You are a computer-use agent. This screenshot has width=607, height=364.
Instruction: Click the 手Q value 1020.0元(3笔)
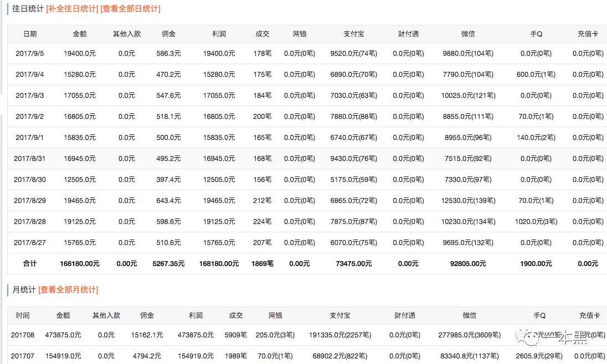tap(536, 222)
